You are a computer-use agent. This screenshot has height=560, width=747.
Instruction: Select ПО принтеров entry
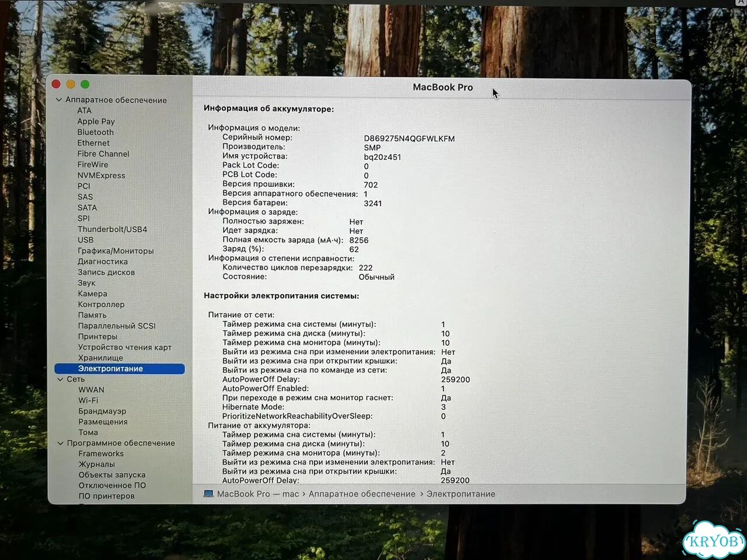[106, 496]
